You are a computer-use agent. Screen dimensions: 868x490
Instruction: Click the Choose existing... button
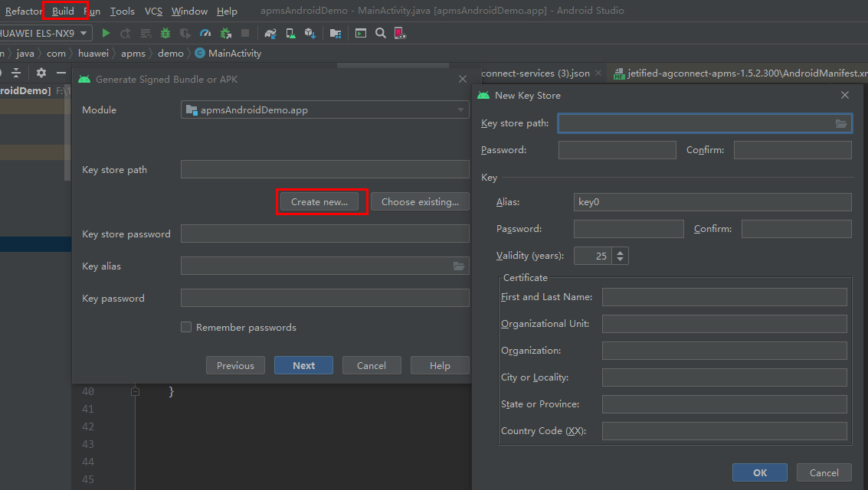(420, 202)
